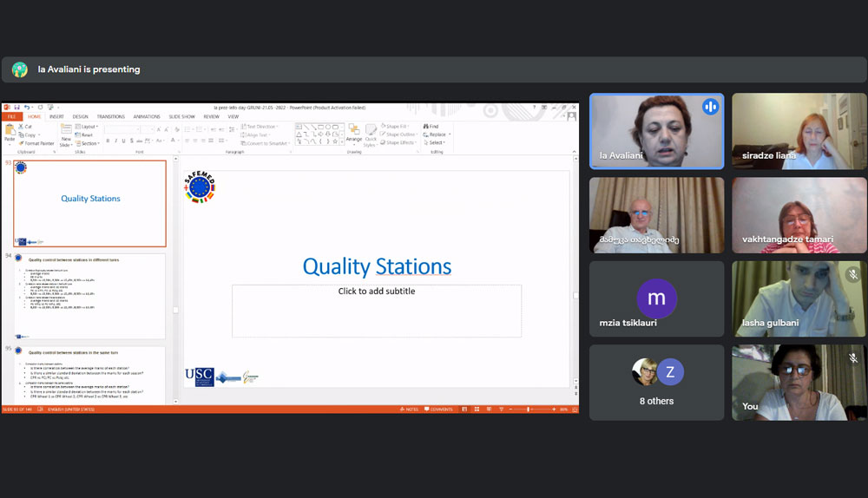
Task: Switch to the Transitions ribbon tab
Action: [110, 116]
